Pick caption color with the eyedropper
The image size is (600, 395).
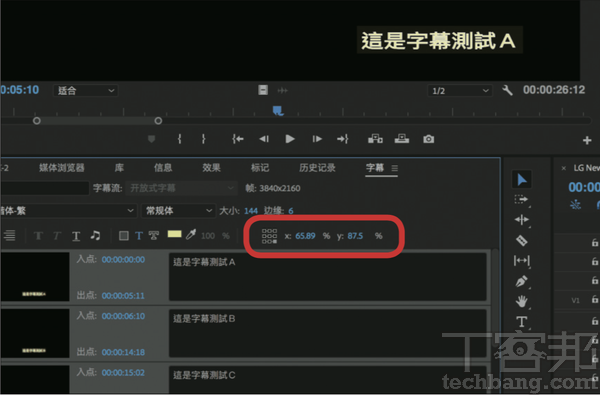pyautogui.click(x=191, y=235)
